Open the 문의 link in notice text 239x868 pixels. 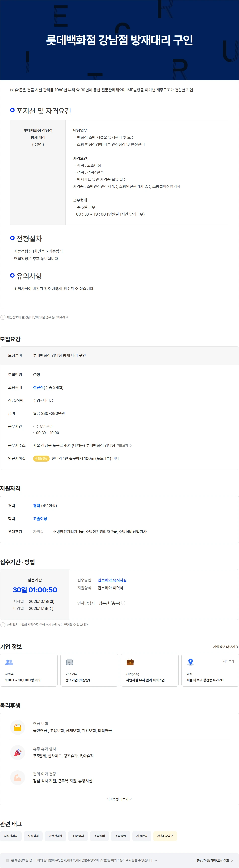point(54,317)
